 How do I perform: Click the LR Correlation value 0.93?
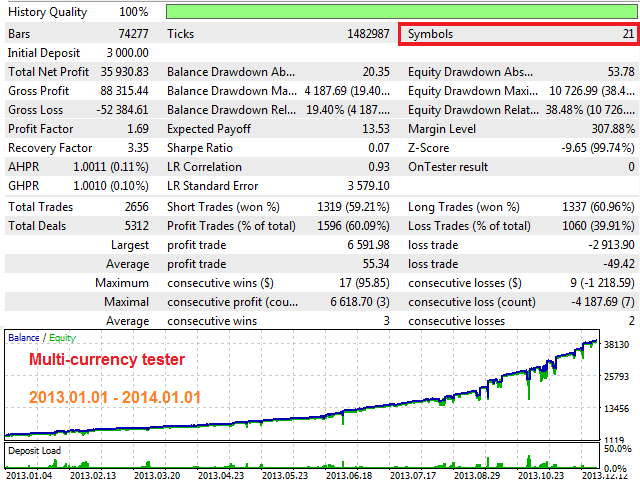[378, 167]
